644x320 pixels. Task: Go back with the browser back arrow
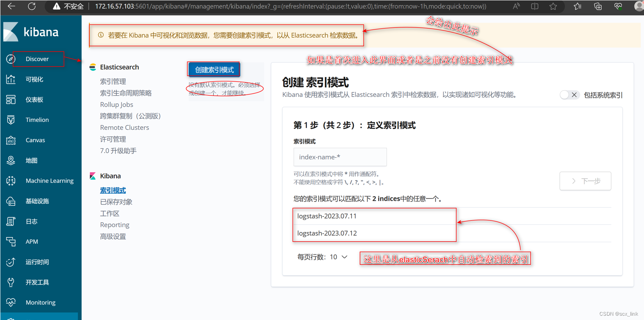11,6
